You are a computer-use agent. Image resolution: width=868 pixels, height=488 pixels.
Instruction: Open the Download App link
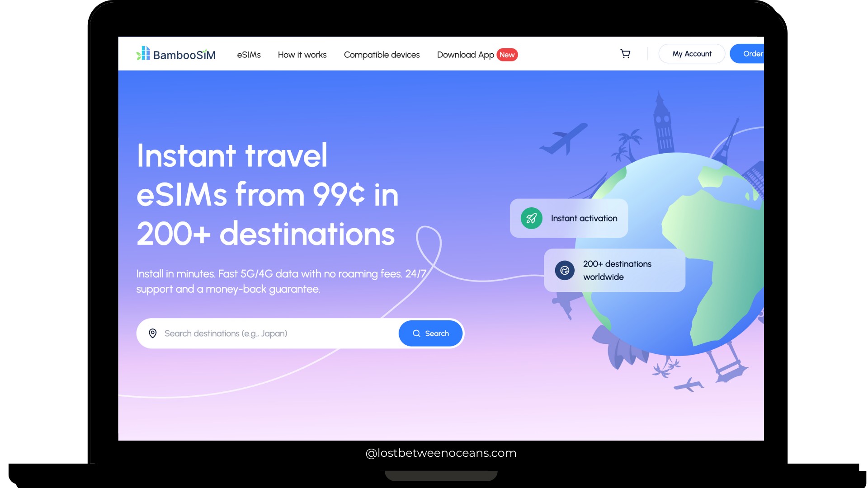[465, 55]
